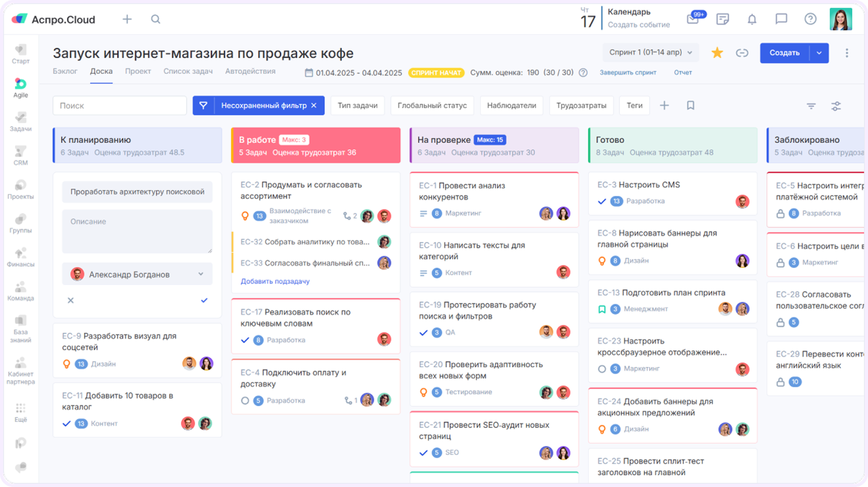The width and height of the screenshot is (868, 487).
Task: Show info about Сумм. оценка
Action: [x=583, y=72]
